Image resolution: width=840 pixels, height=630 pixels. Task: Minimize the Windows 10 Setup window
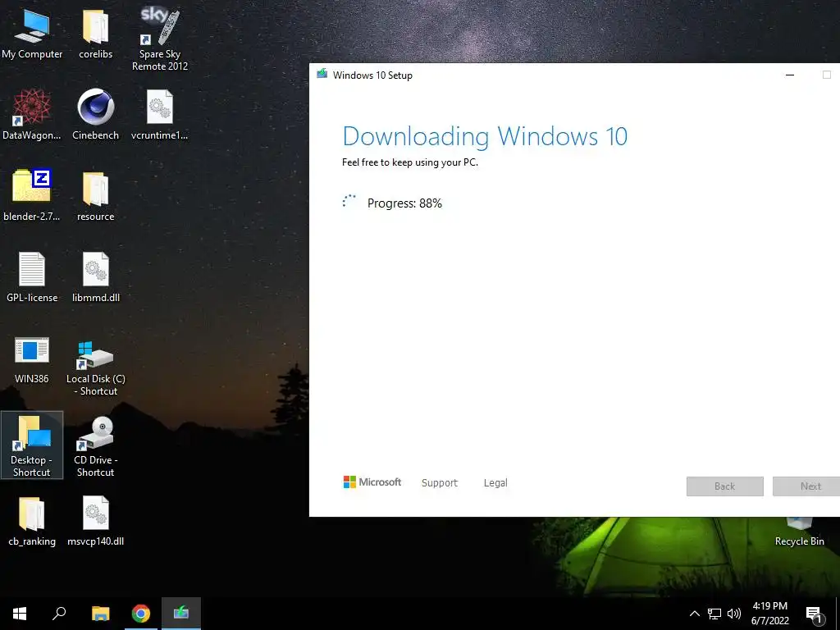(x=790, y=75)
